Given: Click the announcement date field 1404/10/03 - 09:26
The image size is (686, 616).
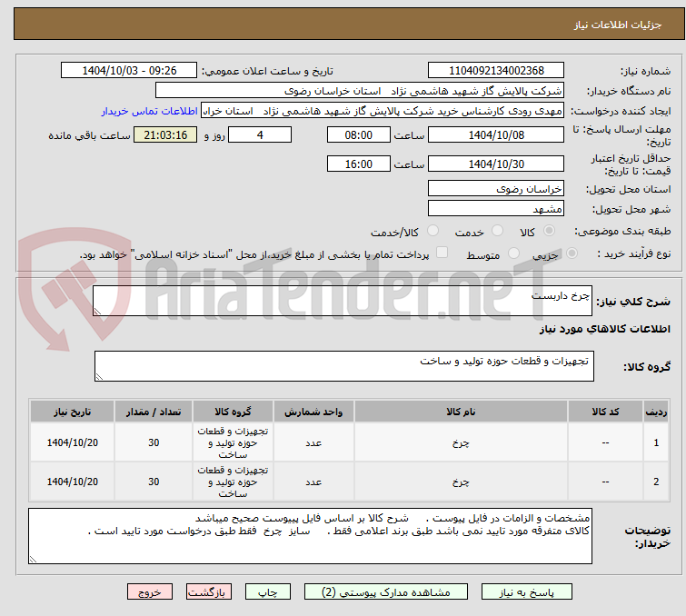Looking at the screenshot, I should coord(129,71).
